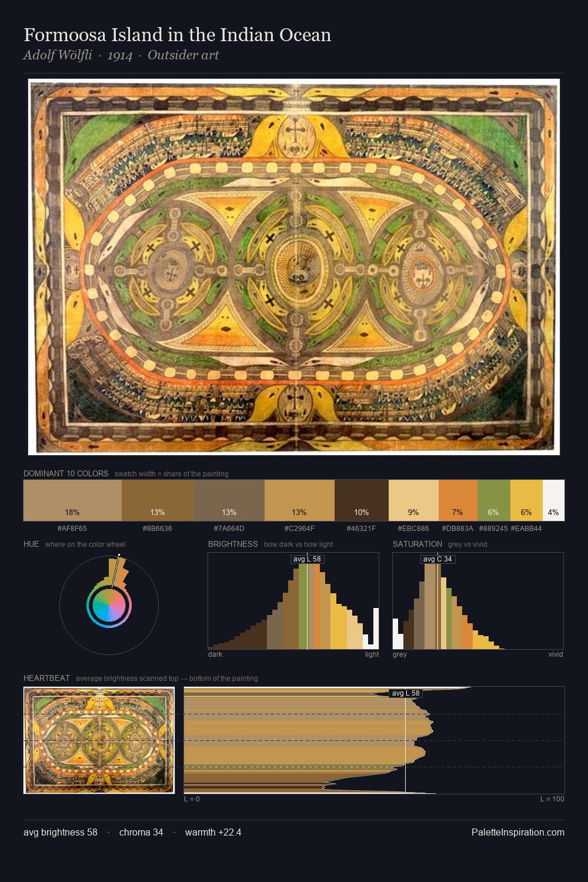Screen dimensions: 588x882
Task: Click the hex code text #C2964F
Action: (x=299, y=529)
